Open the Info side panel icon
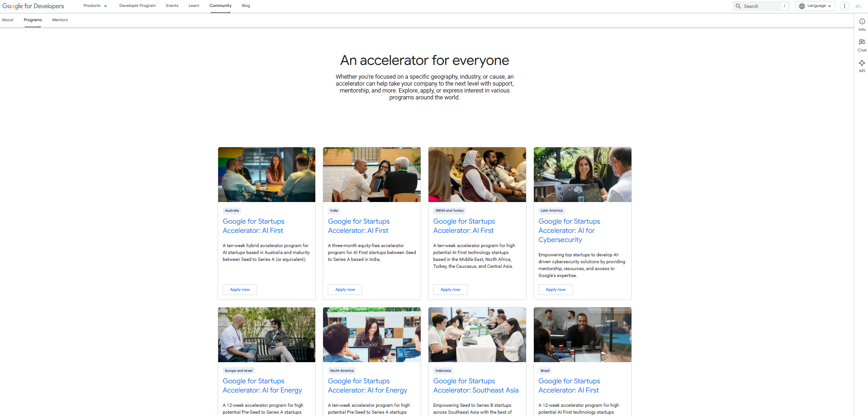 pos(862,22)
